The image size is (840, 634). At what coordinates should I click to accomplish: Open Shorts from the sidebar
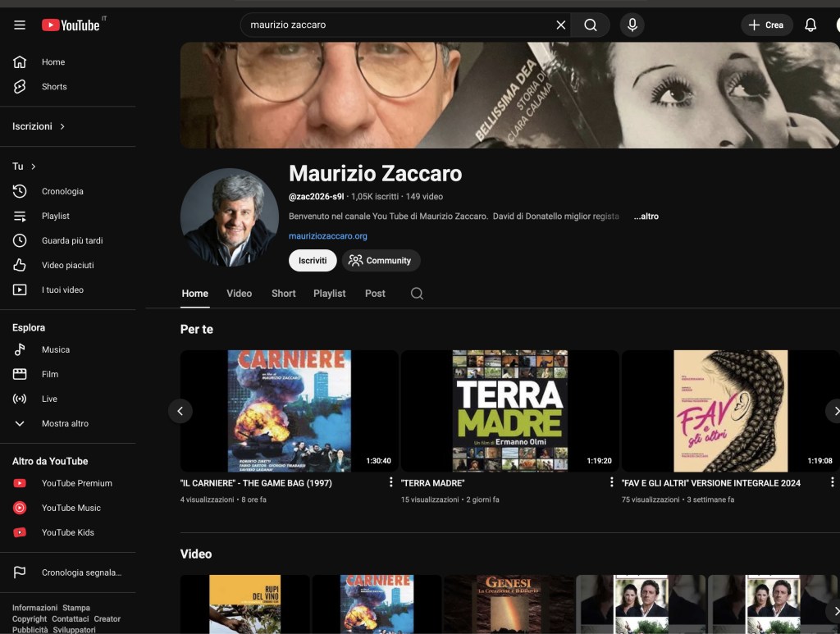pos(54,87)
